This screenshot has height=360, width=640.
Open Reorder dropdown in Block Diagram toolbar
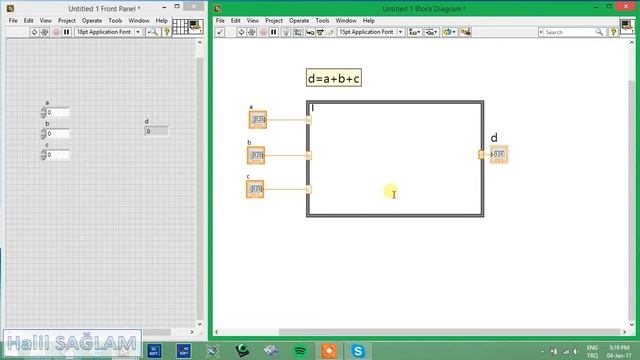click(449, 32)
